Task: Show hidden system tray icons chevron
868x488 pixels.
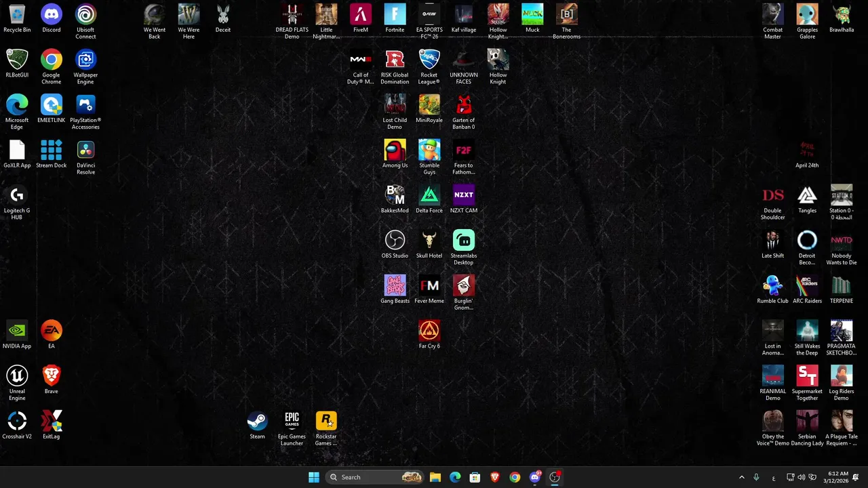Action: point(741,477)
